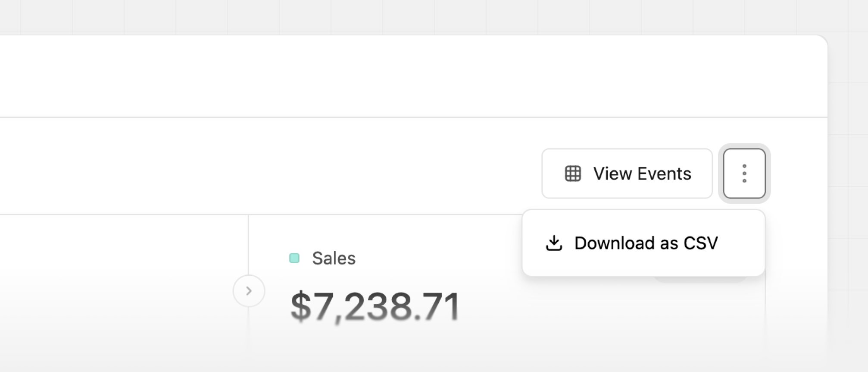Click the download arrow icon
The image size is (868, 372).
pyautogui.click(x=554, y=243)
